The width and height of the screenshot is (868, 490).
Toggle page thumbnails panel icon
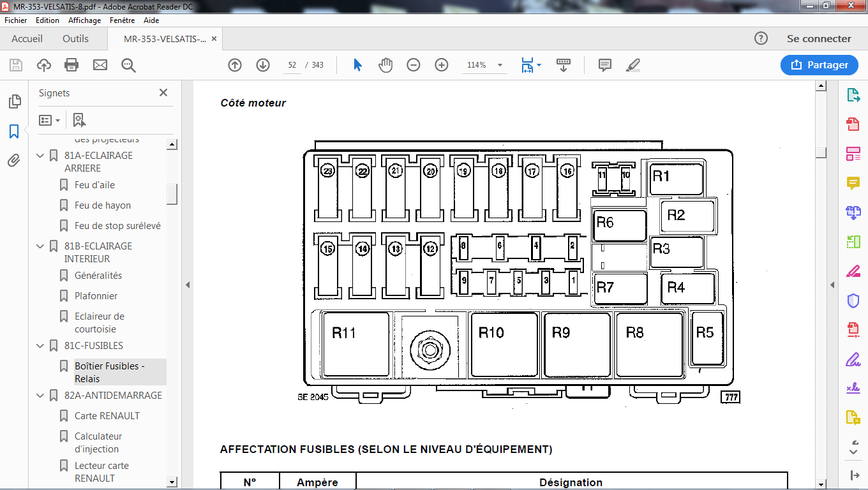click(x=14, y=101)
